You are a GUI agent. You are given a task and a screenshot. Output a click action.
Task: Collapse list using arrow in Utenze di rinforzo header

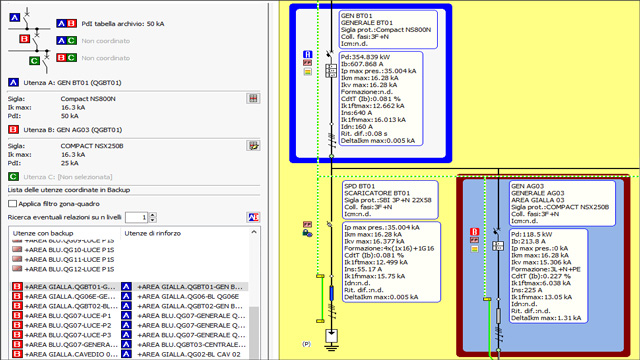[254, 232]
